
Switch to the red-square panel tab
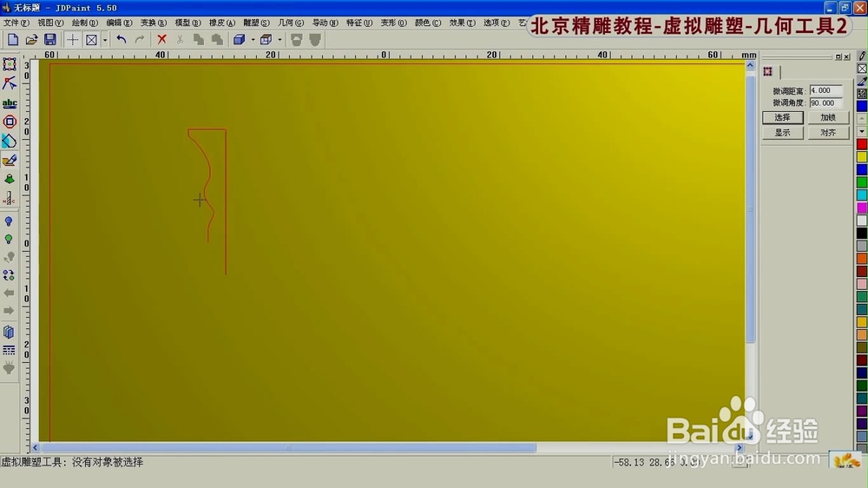pyautogui.click(x=768, y=71)
